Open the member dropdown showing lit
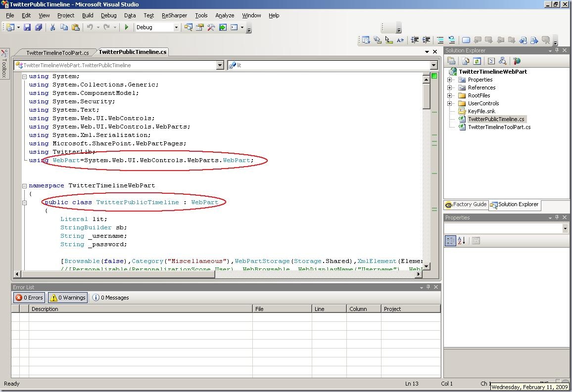The height and width of the screenshot is (392, 572). click(433, 65)
